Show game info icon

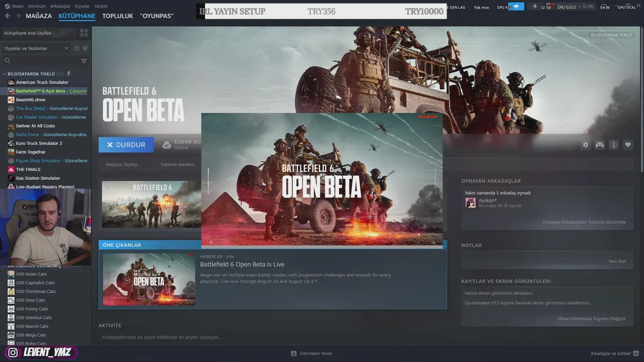pos(614,145)
